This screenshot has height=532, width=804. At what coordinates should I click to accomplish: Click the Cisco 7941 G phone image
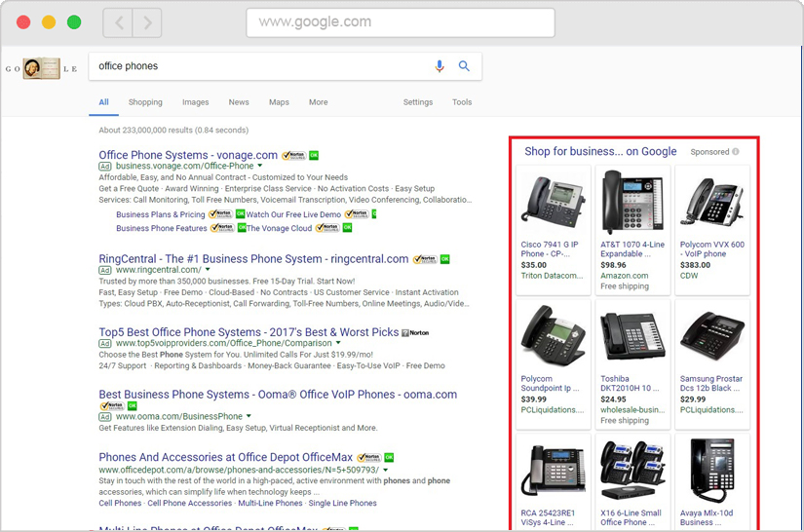coord(553,202)
